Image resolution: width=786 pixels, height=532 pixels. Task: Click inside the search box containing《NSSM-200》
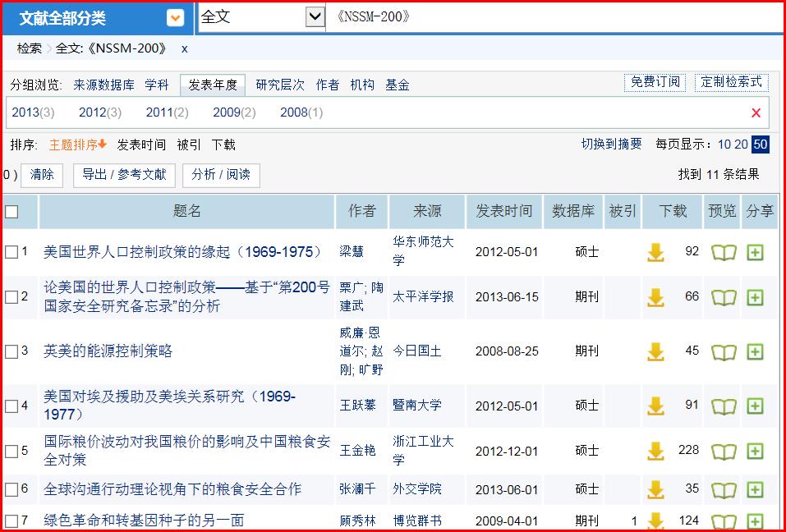[x=550, y=16]
